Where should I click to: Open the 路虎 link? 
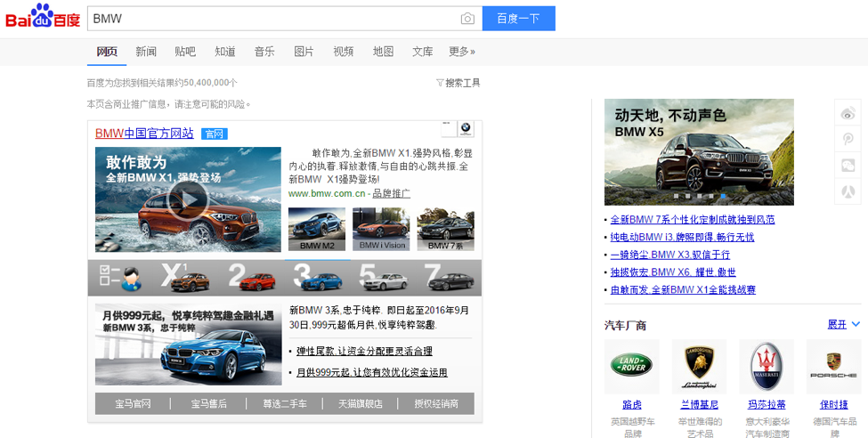coord(631,405)
